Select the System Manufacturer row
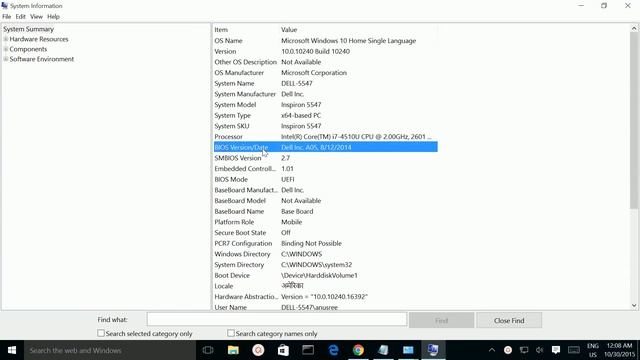 point(325,94)
